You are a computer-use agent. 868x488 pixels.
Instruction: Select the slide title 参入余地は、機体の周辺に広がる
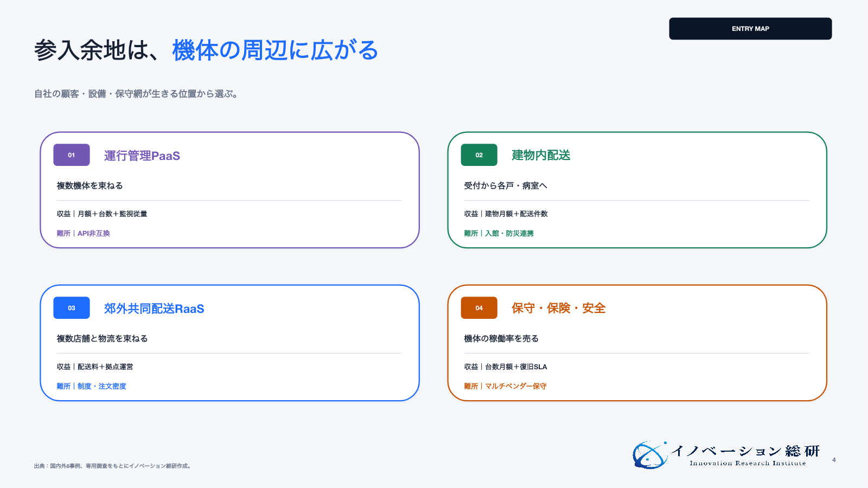click(206, 50)
